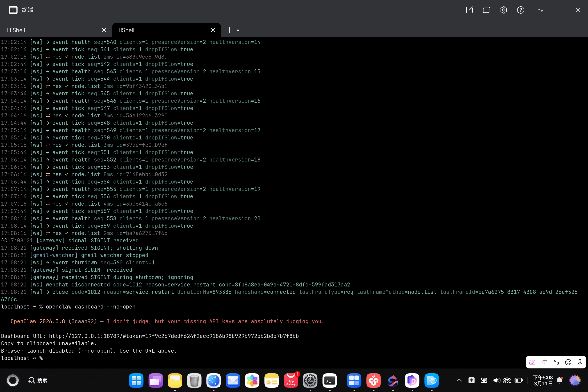Screen dimensions: 588x392
Task: Click the 搜索 search button in the taskbar
Action: tap(38, 380)
